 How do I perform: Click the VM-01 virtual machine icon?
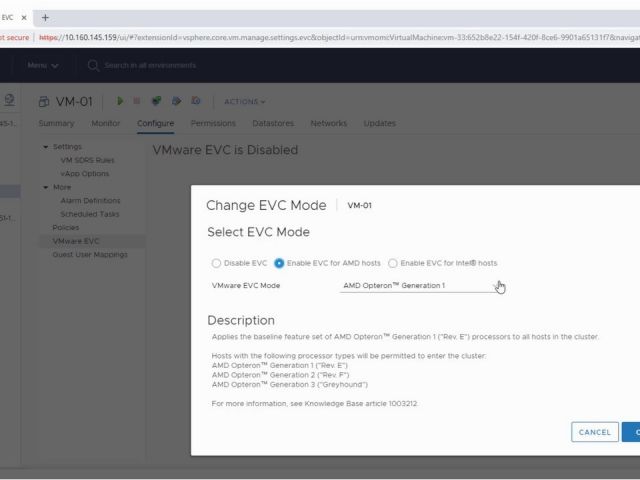45,101
